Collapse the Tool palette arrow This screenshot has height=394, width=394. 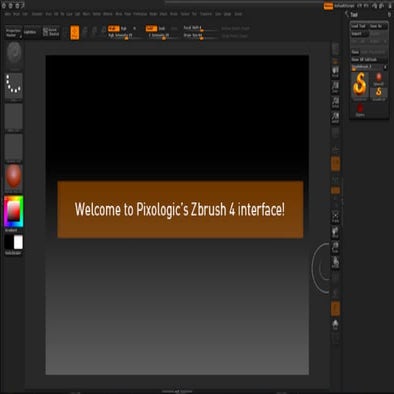pyautogui.click(x=347, y=14)
